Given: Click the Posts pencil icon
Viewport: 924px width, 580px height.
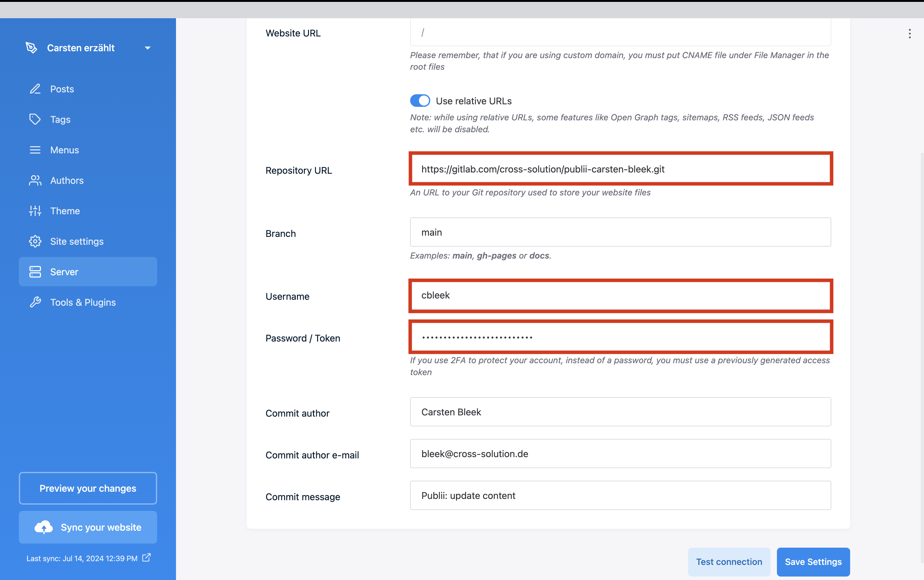Looking at the screenshot, I should (35, 89).
